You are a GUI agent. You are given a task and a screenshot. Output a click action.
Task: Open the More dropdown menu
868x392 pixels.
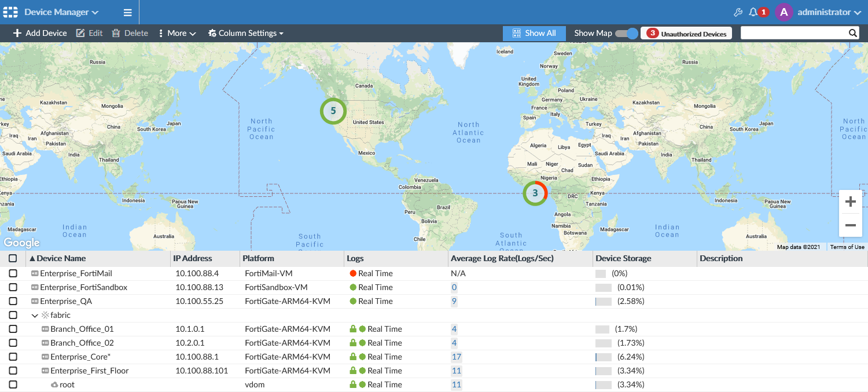(x=177, y=33)
